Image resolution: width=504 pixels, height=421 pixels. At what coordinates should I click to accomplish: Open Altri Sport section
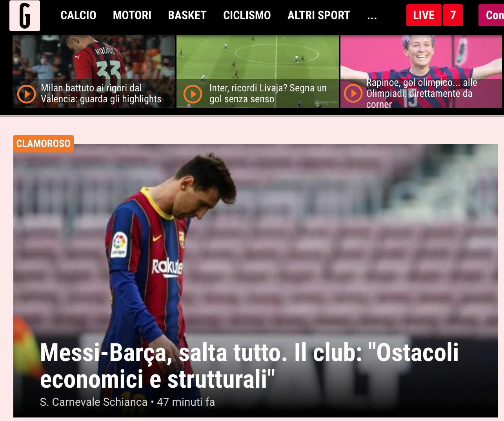pyautogui.click(x=319, y=15)
